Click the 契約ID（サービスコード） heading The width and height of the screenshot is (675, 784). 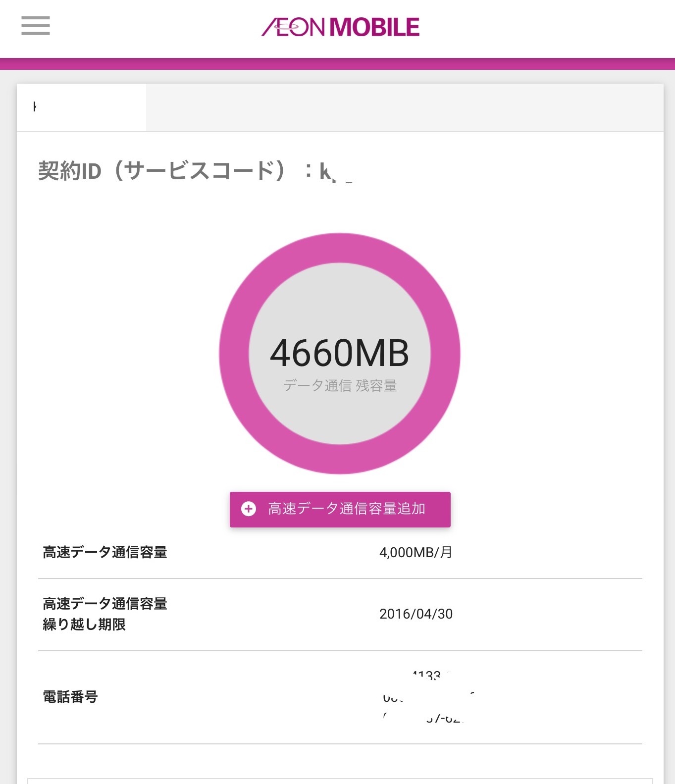[x=163, y=171]
